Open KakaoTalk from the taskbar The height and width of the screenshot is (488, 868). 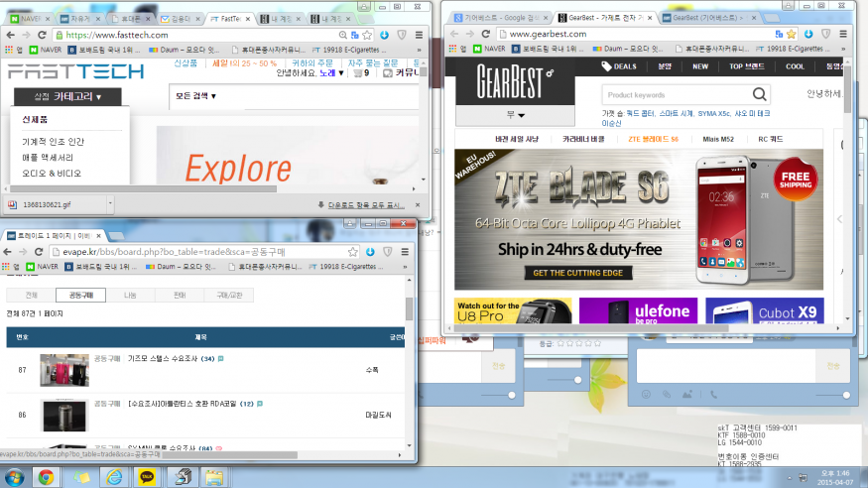coord(147,477)
